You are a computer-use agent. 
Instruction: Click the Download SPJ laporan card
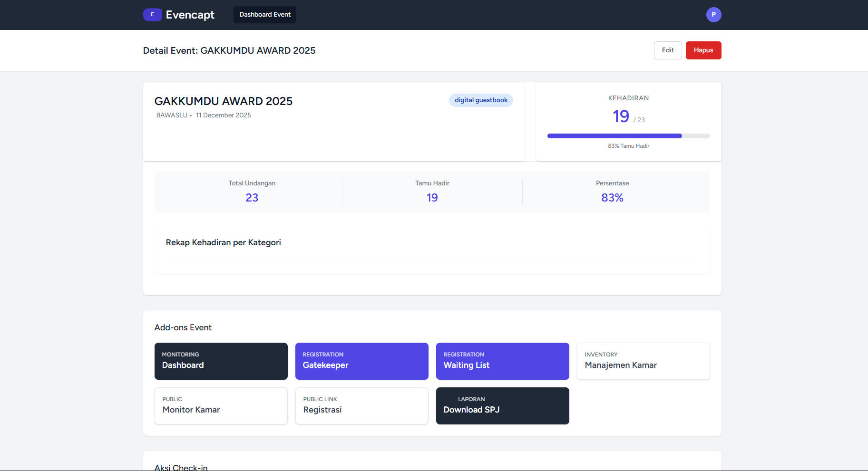pyautogui.click(x=502, y=406)
